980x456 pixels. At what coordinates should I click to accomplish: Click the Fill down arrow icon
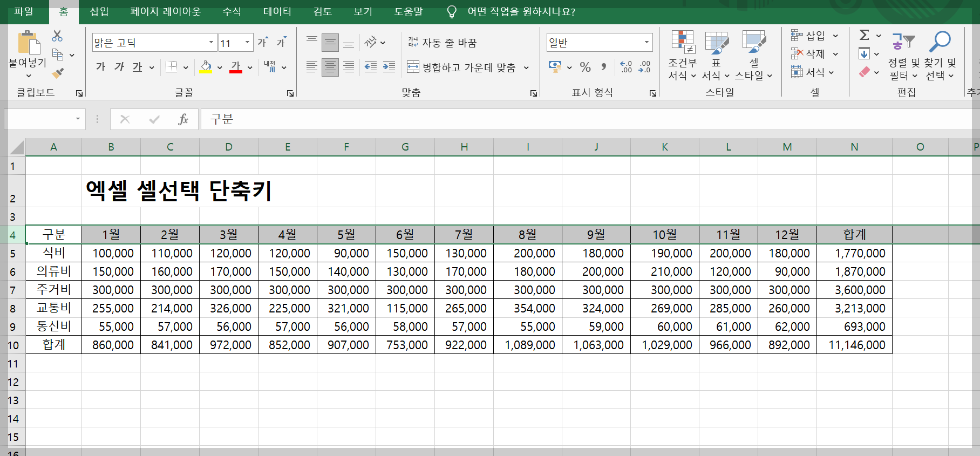(864, 53)
